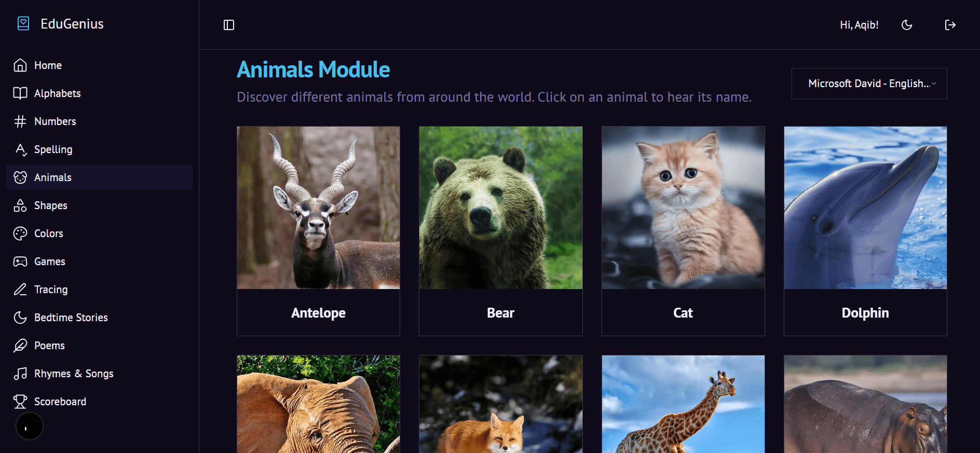
Task: Click the EduGenius logo icon
Action: (x=23, y=23)
